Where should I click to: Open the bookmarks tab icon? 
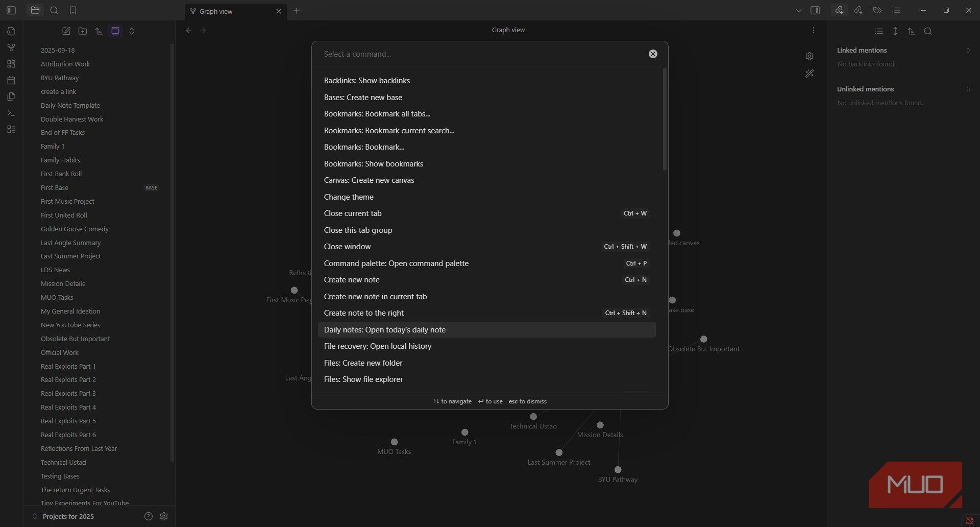coord(73,10)
